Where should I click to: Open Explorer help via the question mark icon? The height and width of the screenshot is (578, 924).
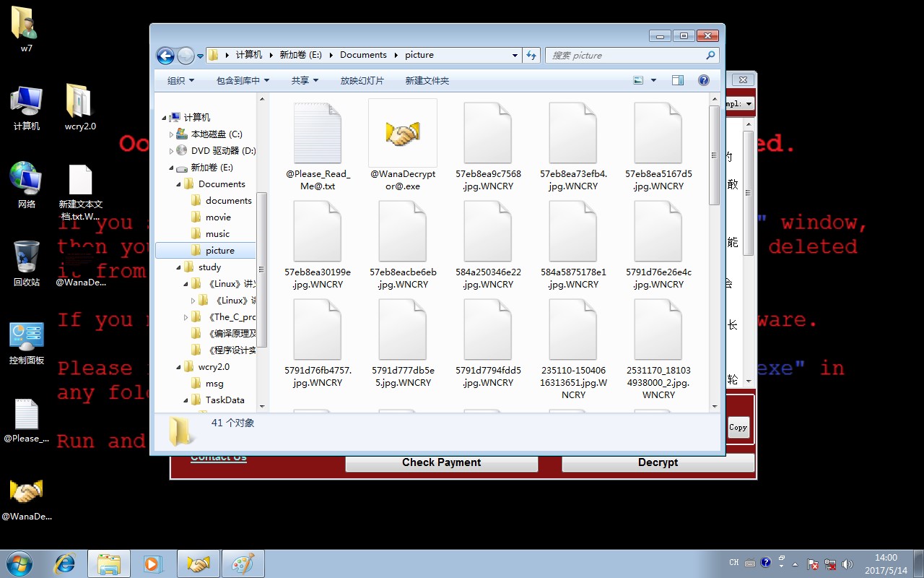click(703, 79)
